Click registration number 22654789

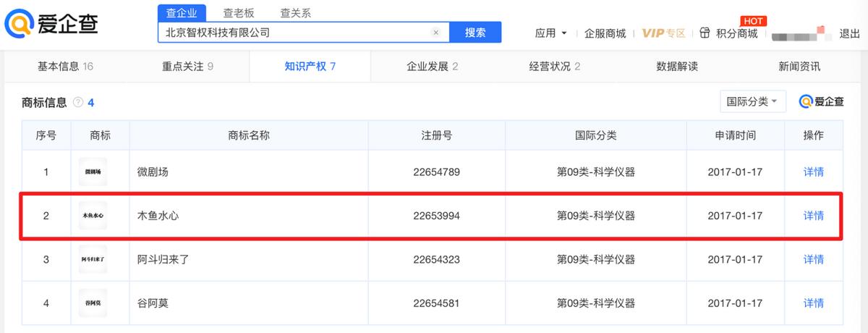(x=436, y=172)
